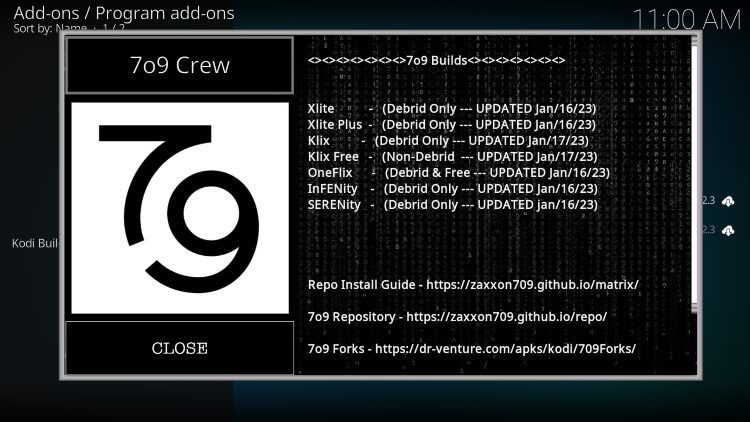The height and width of the screenshot is (422, 750).
Task: Click the 7o9 Repository URL line
Action: pyautogui.click(x=457, y=317)
